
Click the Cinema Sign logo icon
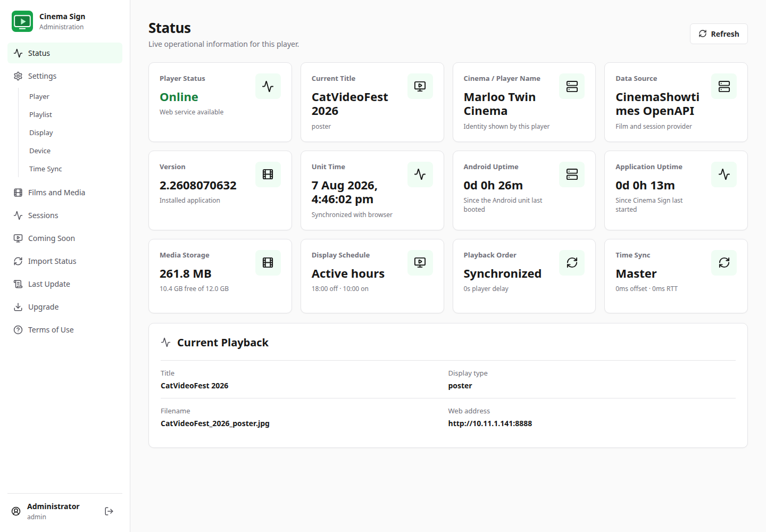pos(22,21)
